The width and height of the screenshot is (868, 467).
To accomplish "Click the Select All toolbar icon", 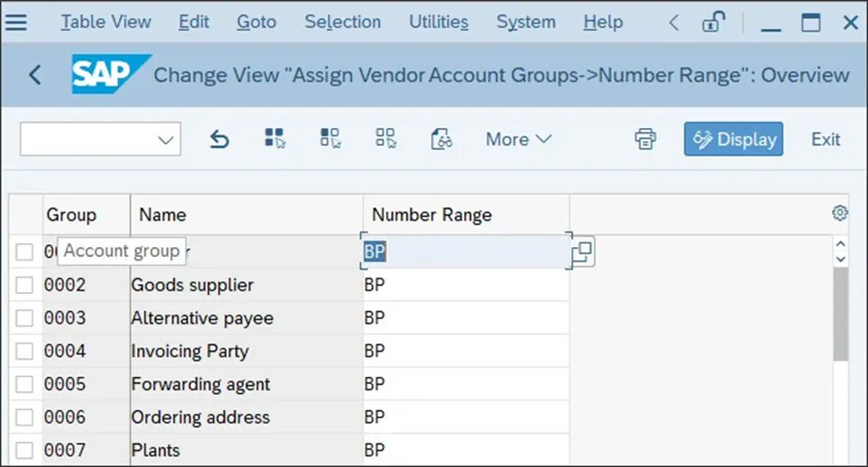I will click(275, 139).
